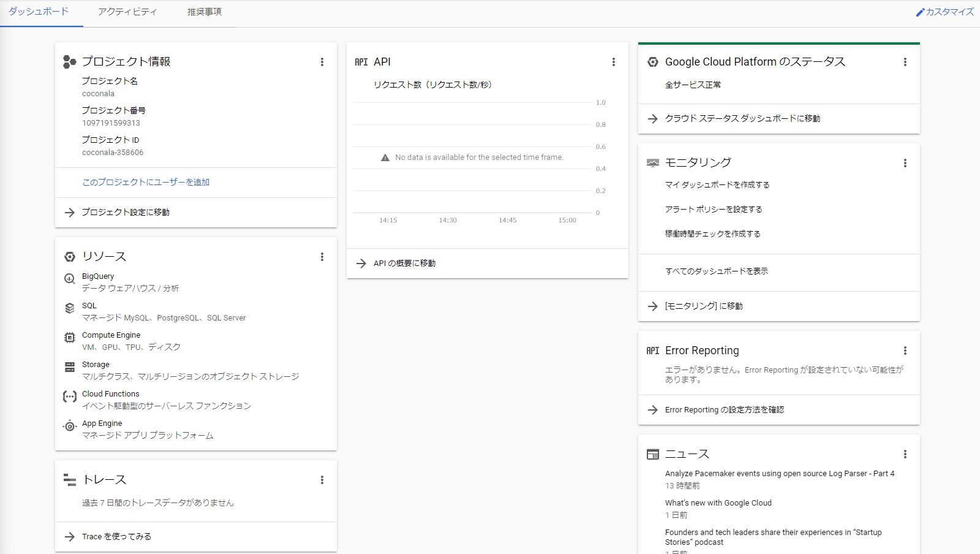Viewport: 980px width, 554px height.
Task: Click the SQL icon in リソース card
Action: (70, 308)
